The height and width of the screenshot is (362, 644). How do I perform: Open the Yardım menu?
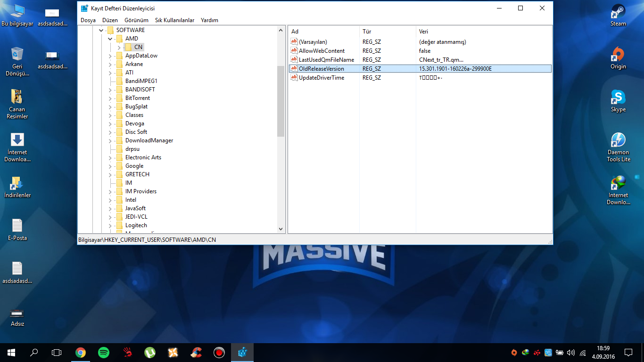pos(209,20)
